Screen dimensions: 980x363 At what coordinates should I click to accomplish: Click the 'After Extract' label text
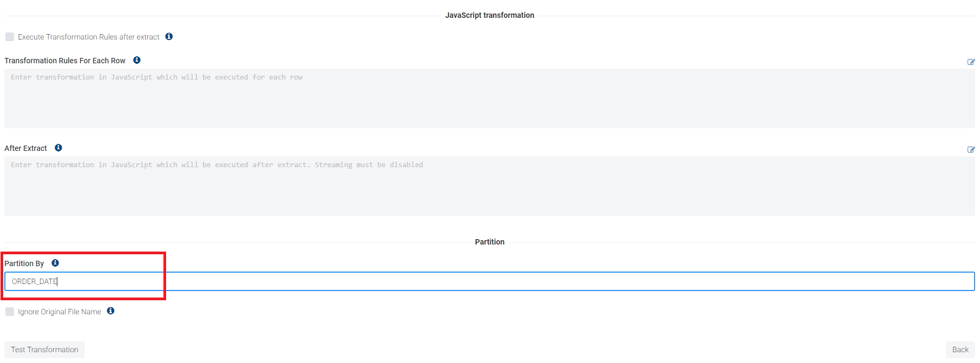(25, 148)
